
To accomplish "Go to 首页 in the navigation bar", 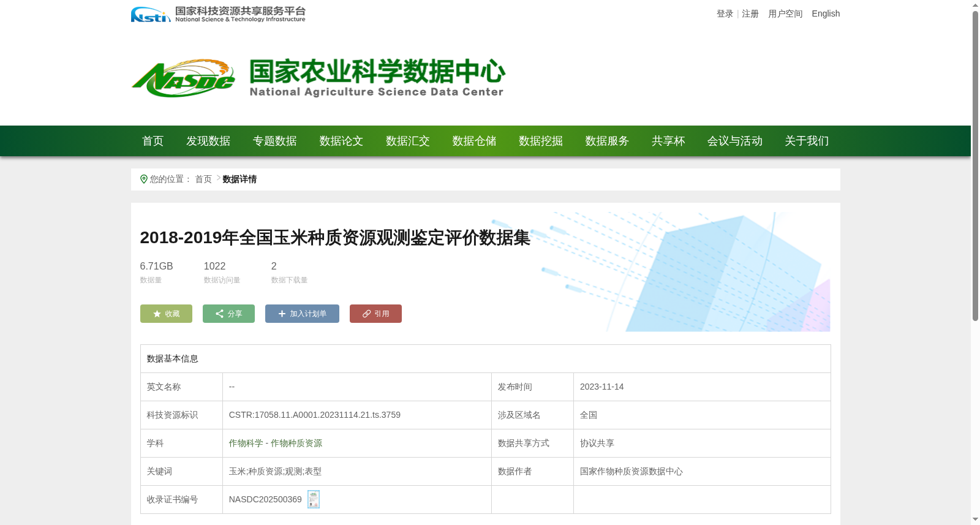I will point(153,141).
